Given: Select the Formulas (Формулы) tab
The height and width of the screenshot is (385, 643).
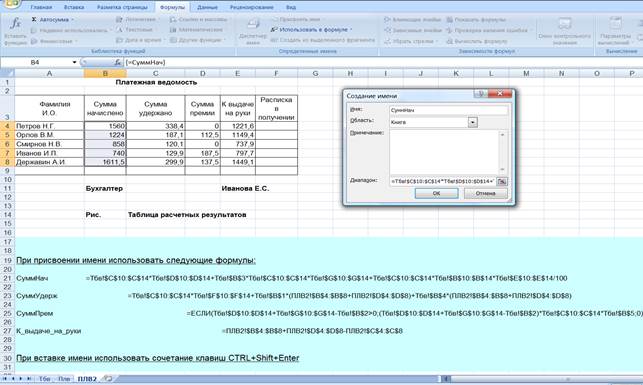Looking at the screenshot, I should [x=172, y=7].
